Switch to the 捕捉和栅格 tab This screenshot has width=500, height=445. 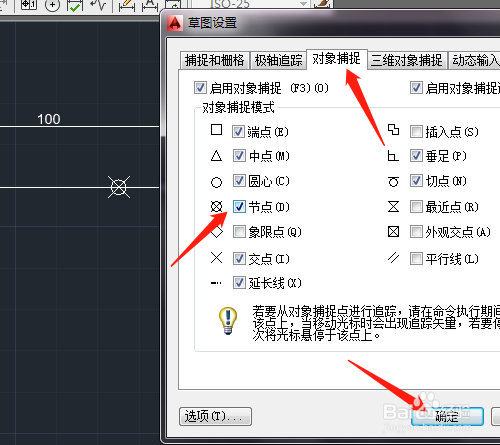(x=214, y=60)
